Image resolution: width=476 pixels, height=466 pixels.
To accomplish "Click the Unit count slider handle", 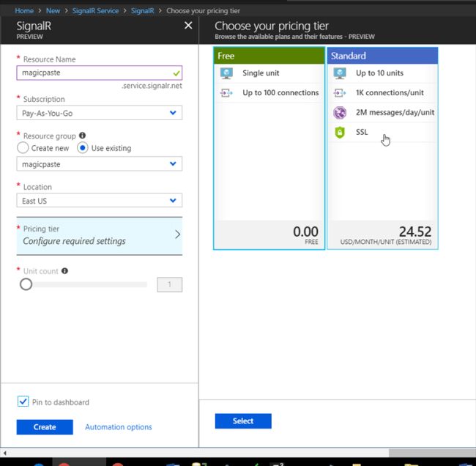I will coord(26,284).
